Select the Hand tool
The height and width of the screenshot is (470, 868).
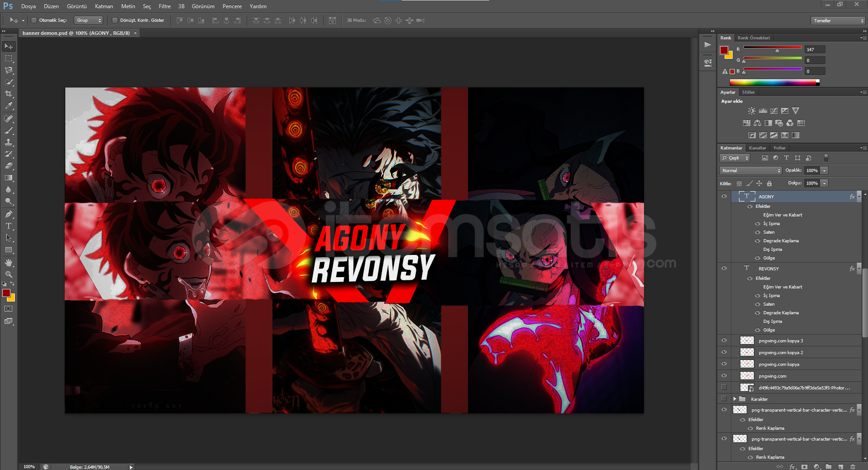pyautogui.click(x=9, y=263)
